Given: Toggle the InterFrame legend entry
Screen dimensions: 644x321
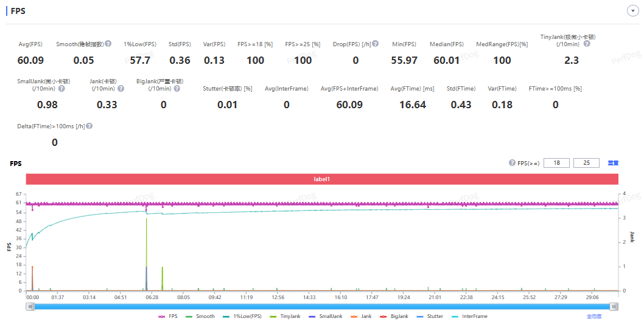Looking at the screenshot, I should click(469, 317).
